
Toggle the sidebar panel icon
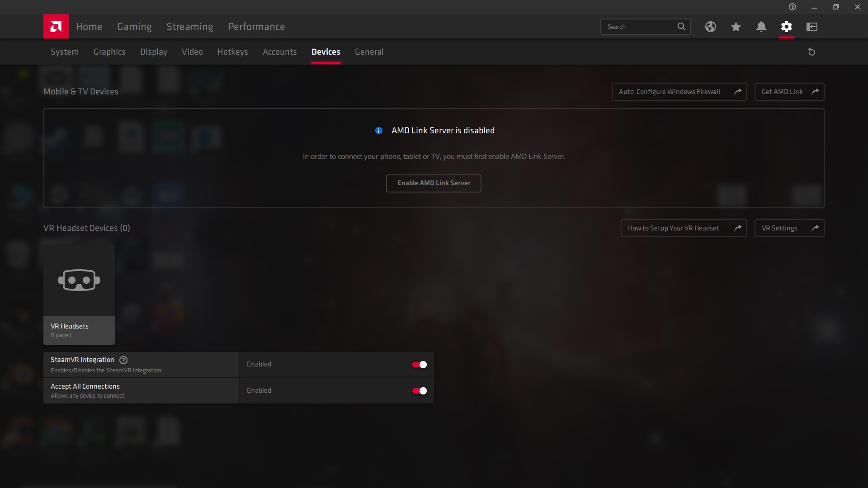click(811, 27)
